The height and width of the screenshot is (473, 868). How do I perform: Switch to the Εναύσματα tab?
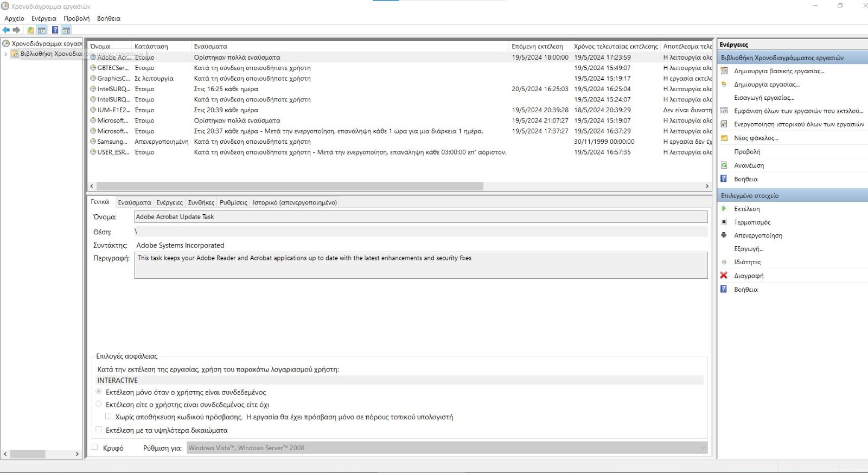135,202
